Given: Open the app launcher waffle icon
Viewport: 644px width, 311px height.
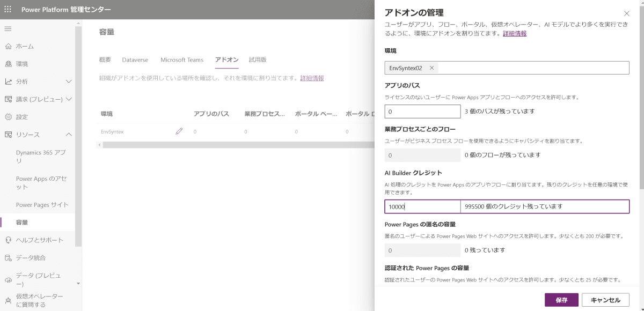Looking at the screenshot, I should coord(8,10).
